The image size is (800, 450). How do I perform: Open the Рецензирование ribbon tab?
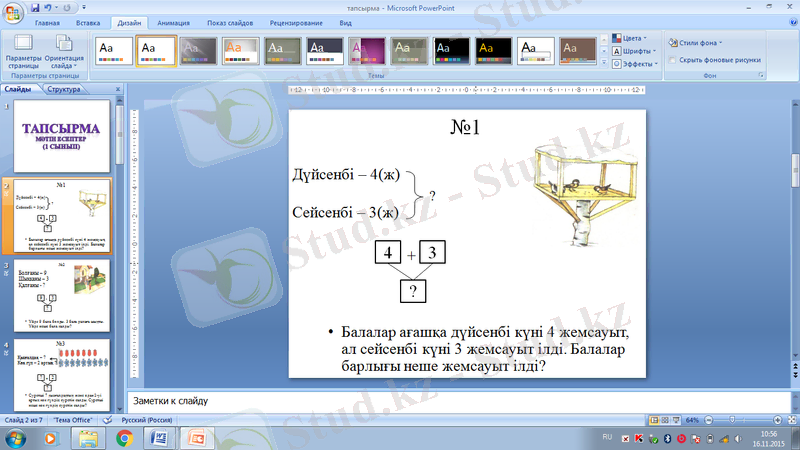point(296,23)
